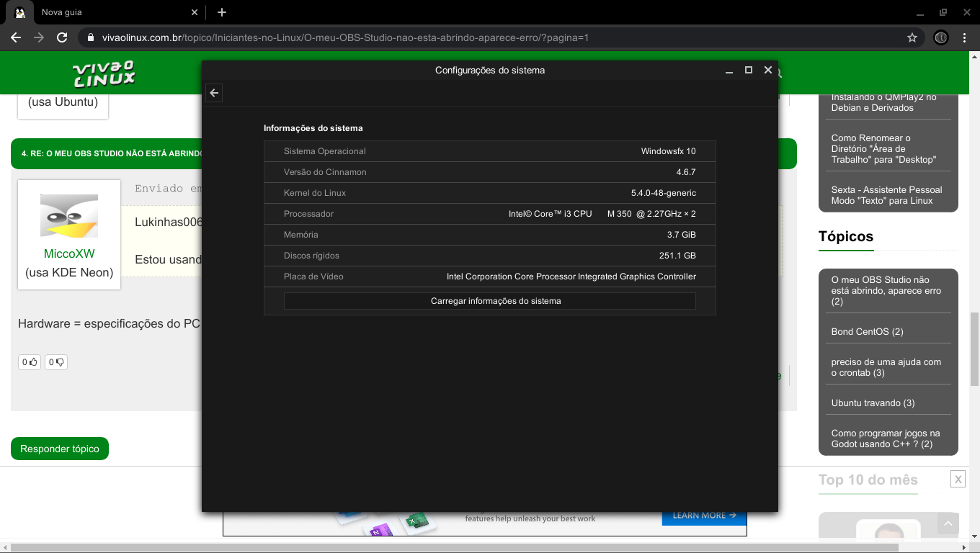The image size is (980, 553).
Task: Open the Chrome extension icon beside the star
Action: pyautogui.click(x=940, y=37)
